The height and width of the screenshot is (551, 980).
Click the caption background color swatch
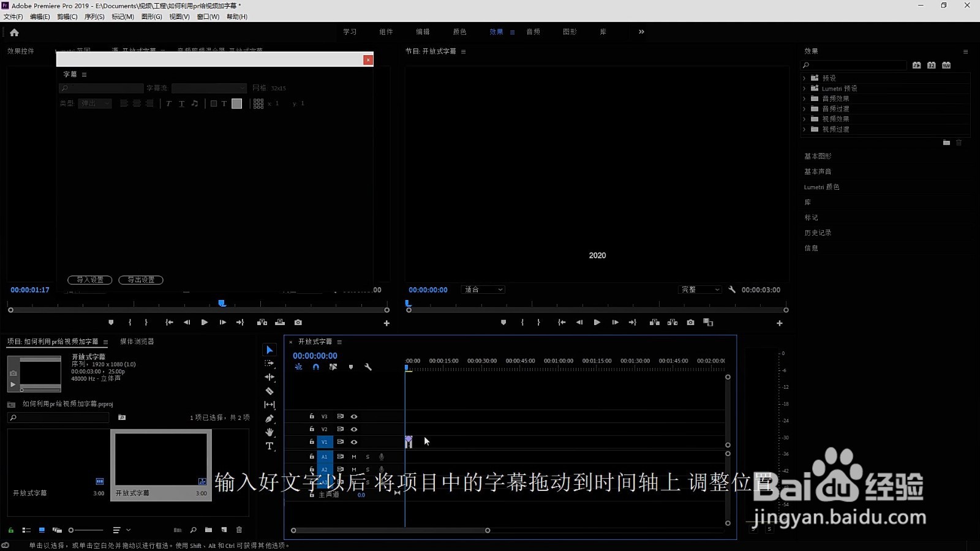click(237, 103)
